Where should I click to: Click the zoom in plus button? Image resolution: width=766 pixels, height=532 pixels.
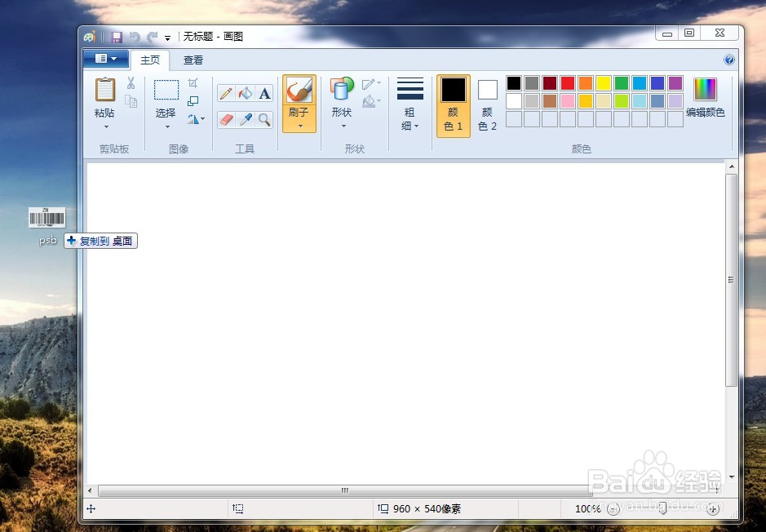(x=713, y=509)
